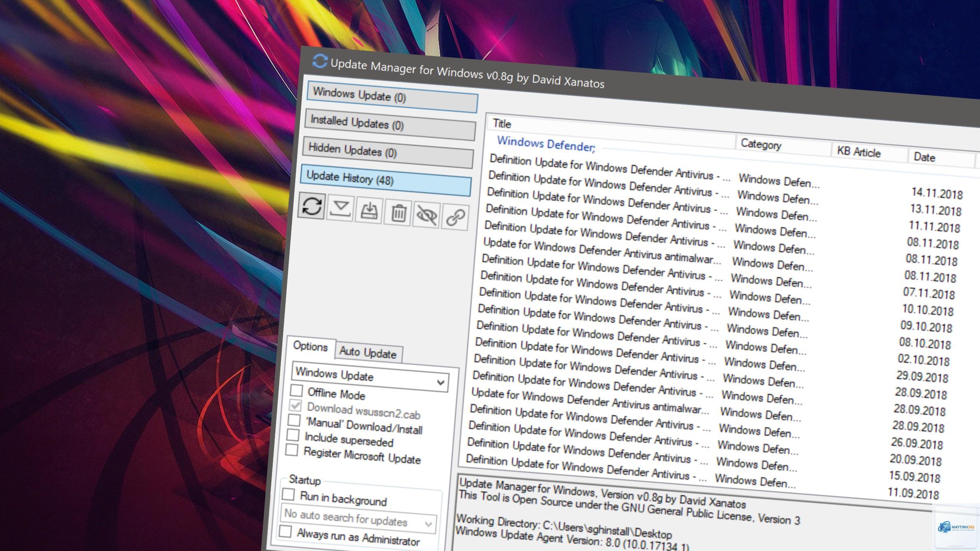This screenshot has width=980, height=551.
Task: Enable 'Manual' Download/Install checkbox
Action: (294, 420)
